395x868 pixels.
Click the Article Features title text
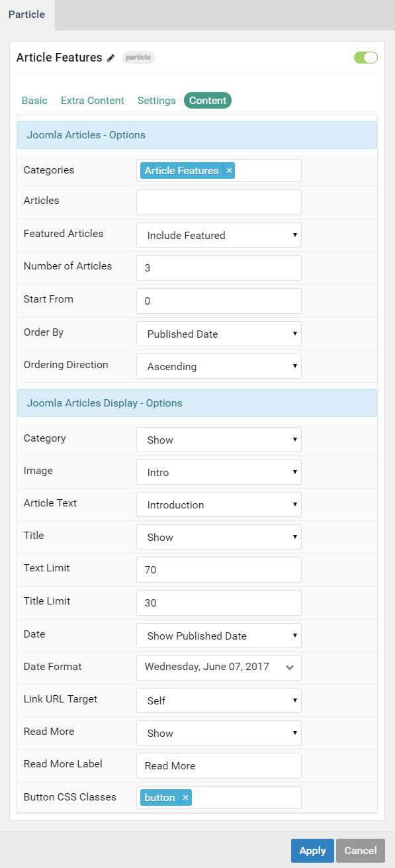coord(60,58)
